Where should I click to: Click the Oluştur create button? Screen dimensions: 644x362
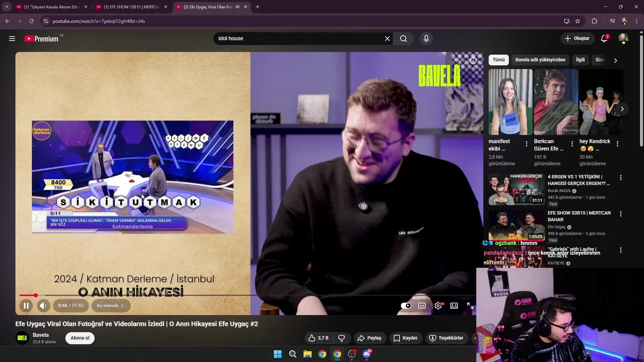[577, 39]
